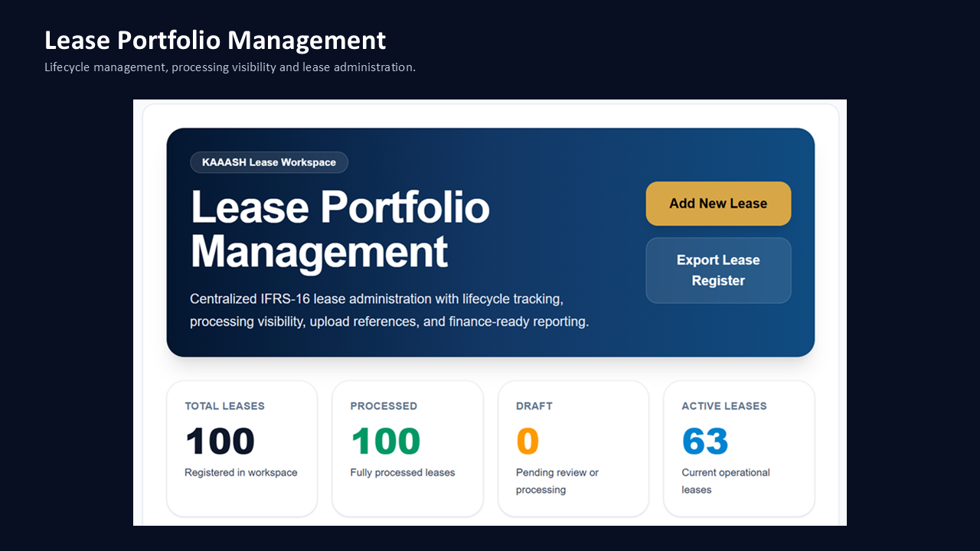Click the 'TOTAL LEASES' label
The width and height of the screenshot is (980, 551).
click(224, 406)
